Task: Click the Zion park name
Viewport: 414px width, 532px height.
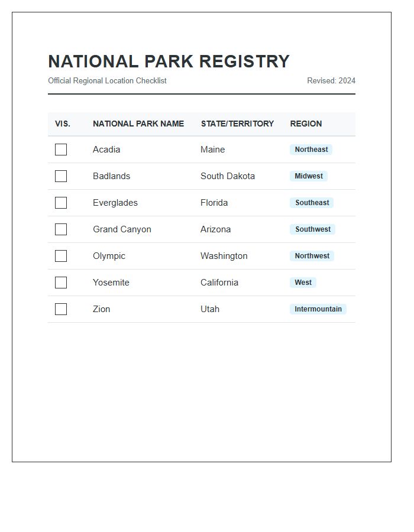Action: (x=102, y=309)
